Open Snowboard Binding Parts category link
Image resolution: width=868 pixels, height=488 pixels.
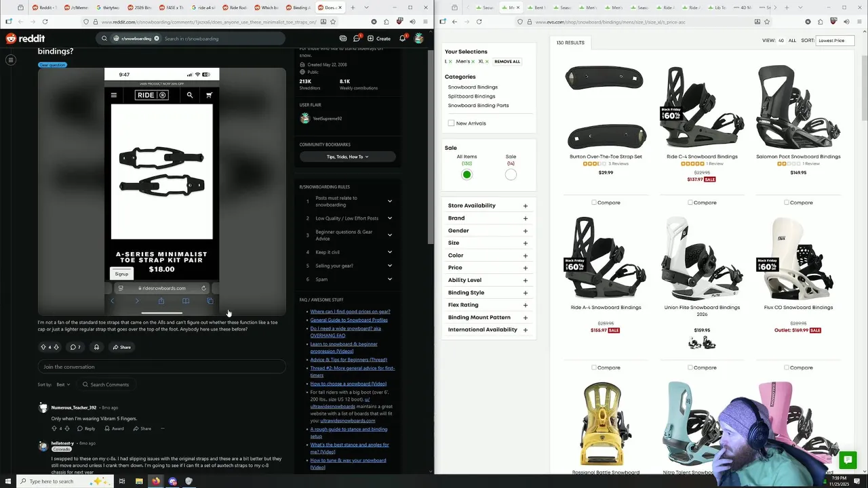(x=478, y=105)
